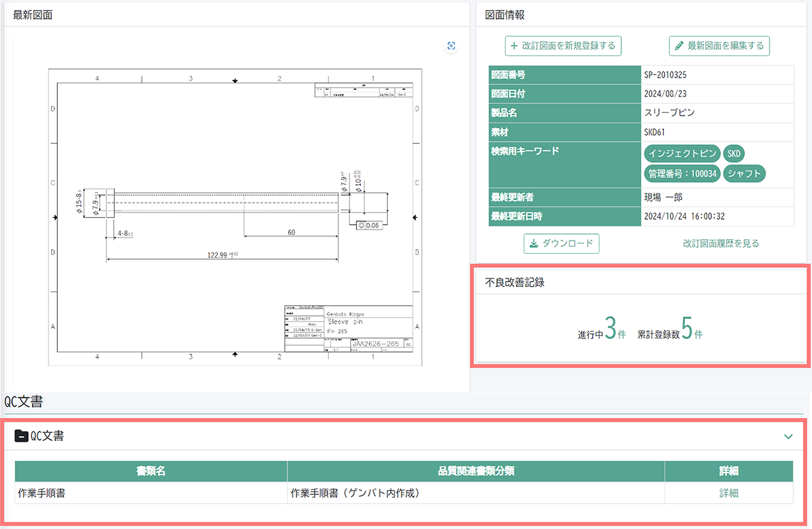The image size is (812, 529).
Task: Select the SKD keyword tag
Action: pyautogui.click(x=734, y=153)
